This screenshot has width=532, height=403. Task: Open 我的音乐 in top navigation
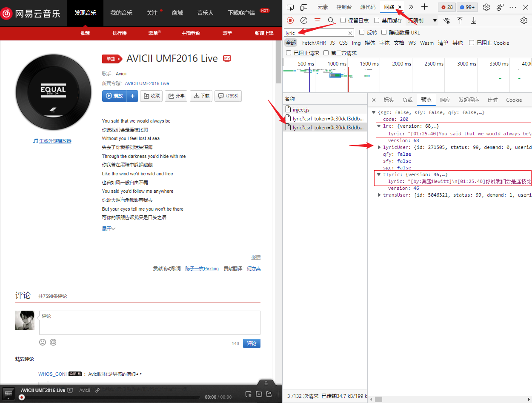(121, 13)
